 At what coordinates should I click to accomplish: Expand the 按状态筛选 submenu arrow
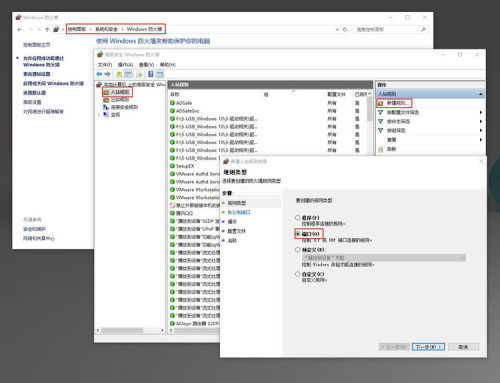point(481,121)
